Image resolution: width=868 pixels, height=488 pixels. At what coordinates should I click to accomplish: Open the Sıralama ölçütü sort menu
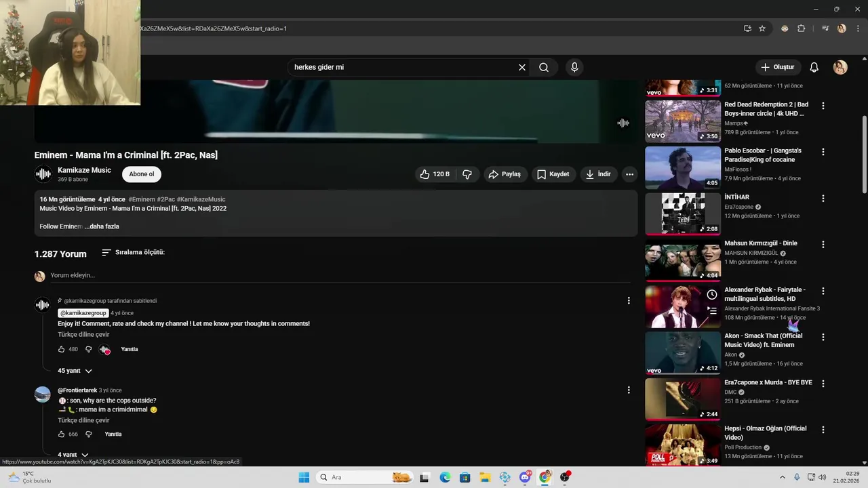[133, 252]
